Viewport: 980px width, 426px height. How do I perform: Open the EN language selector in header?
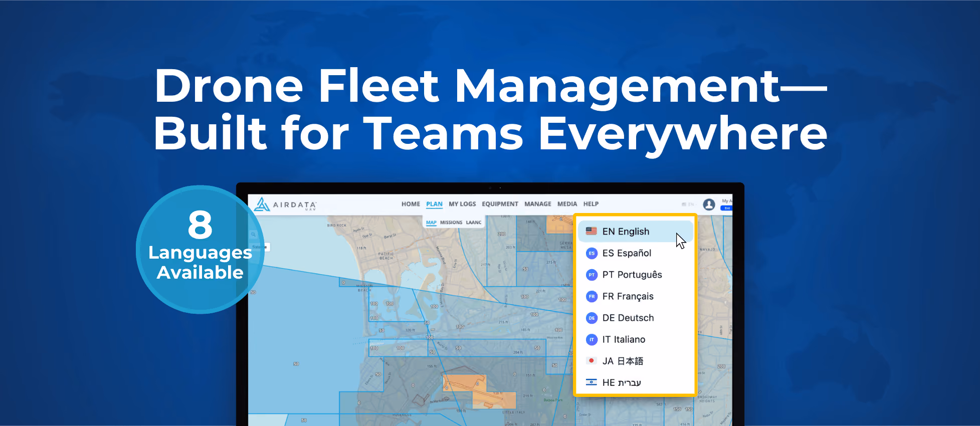tap(689, 204)
